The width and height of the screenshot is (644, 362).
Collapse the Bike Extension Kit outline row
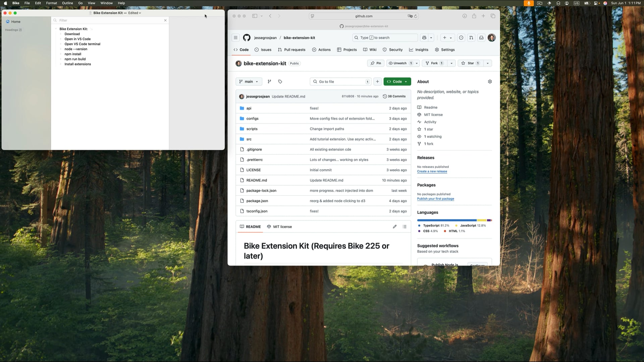[x=56, y=29]
